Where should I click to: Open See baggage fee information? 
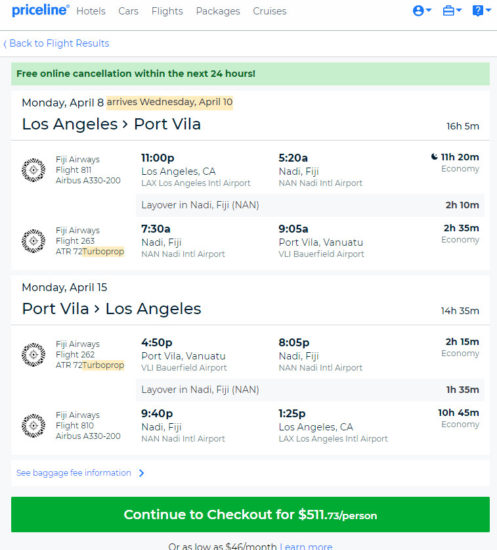coord(74,473)
